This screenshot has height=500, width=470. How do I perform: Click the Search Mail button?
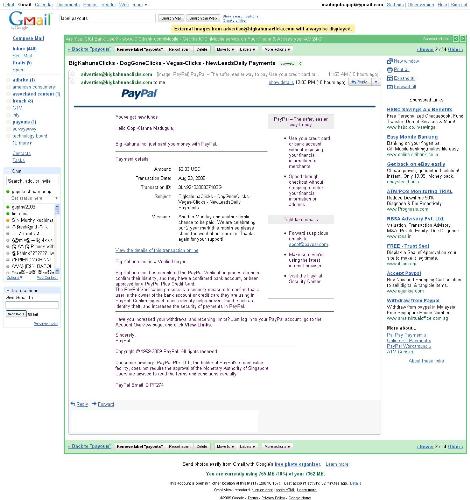(171, 18)
